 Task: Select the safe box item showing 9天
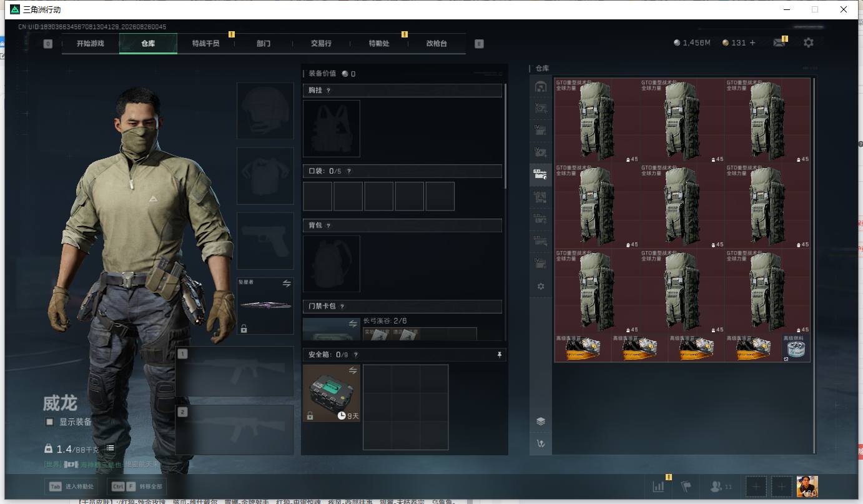tap(332, 393)
